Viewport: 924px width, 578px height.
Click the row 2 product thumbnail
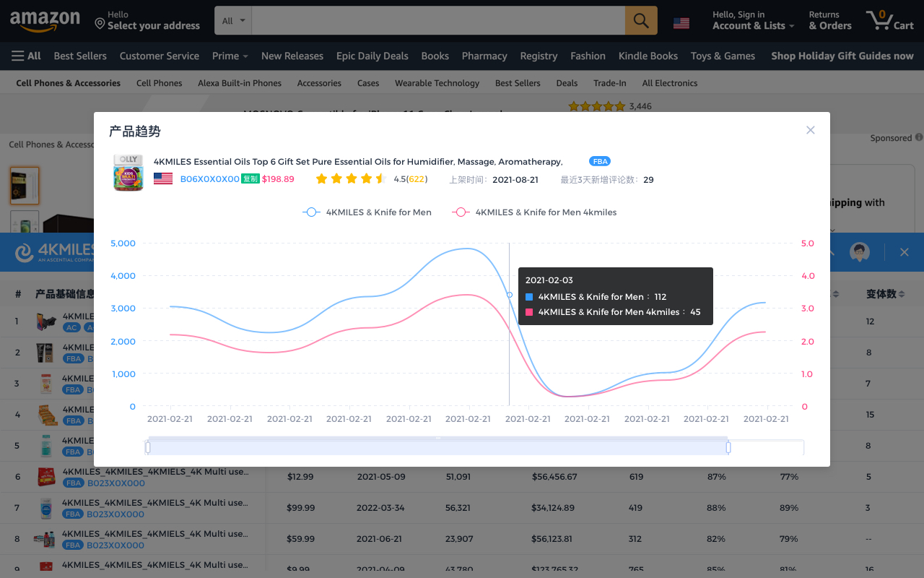[45, 353]
